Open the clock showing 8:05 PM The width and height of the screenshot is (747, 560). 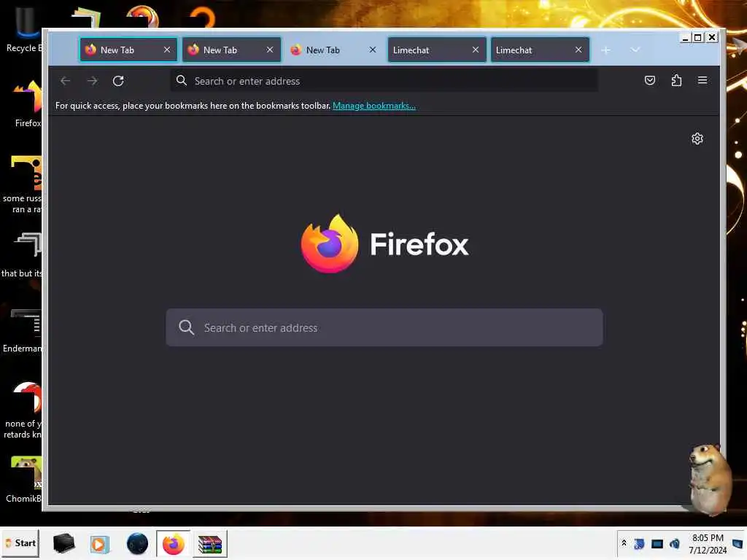[x=708, y=544]
